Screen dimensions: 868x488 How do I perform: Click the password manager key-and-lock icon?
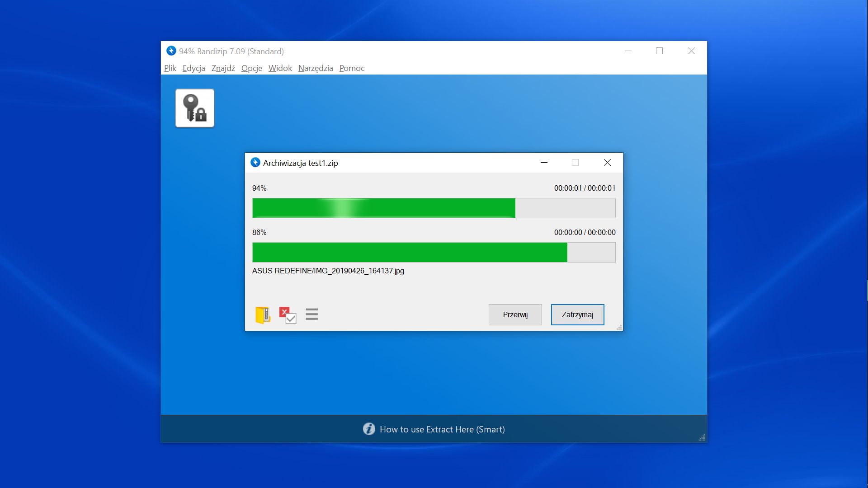pos(194,108)
